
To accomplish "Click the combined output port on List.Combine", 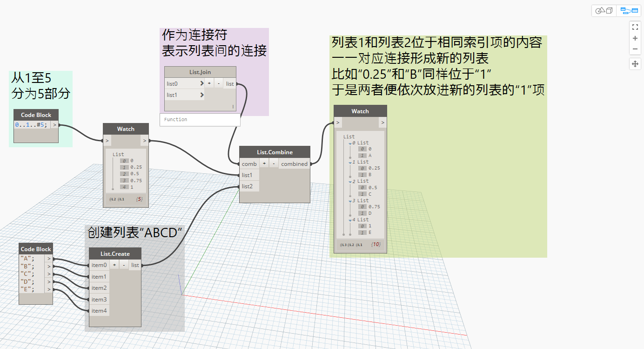I will [294, 164].
